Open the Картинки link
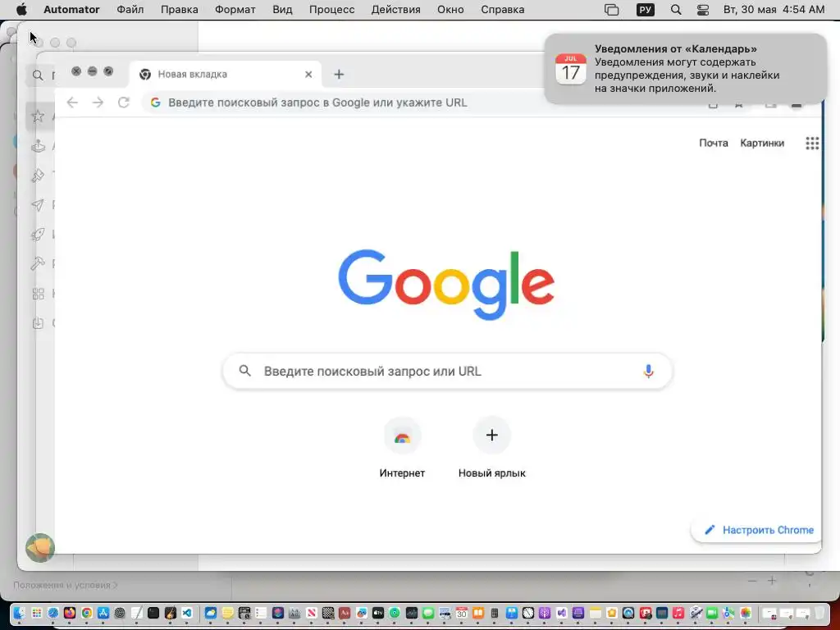Screen dimensions: 840x630 762,143
